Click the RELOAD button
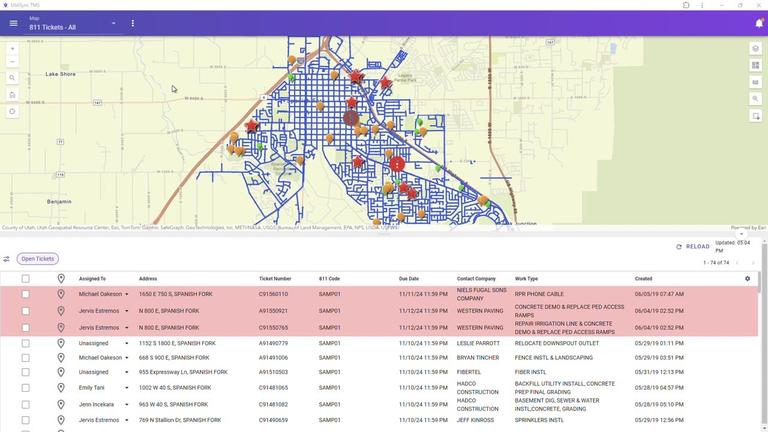 click(693, 246)
